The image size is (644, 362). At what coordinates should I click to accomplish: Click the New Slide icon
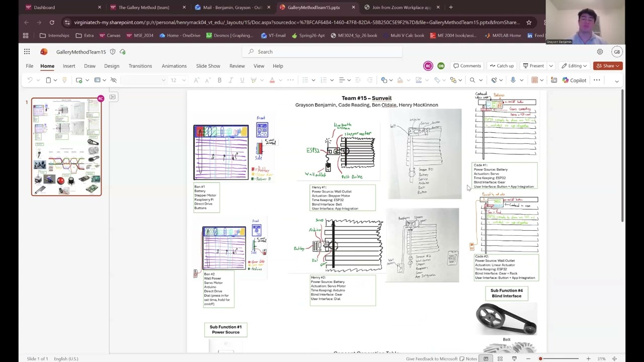coord(79,80)
